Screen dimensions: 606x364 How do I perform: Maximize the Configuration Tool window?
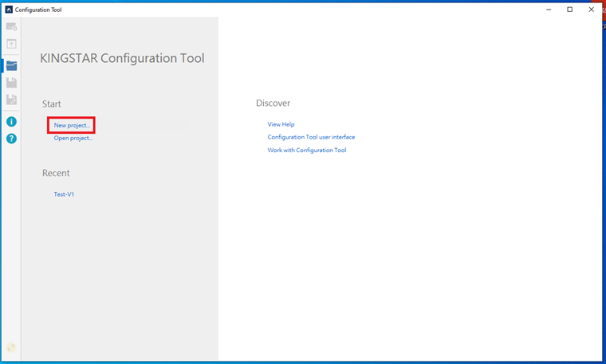pos(569,10)
